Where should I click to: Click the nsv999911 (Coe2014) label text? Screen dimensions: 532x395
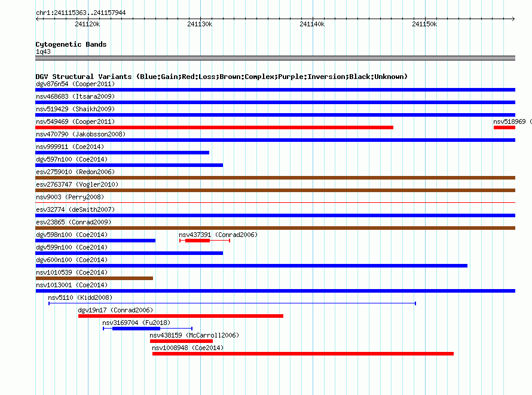point(70,147)
